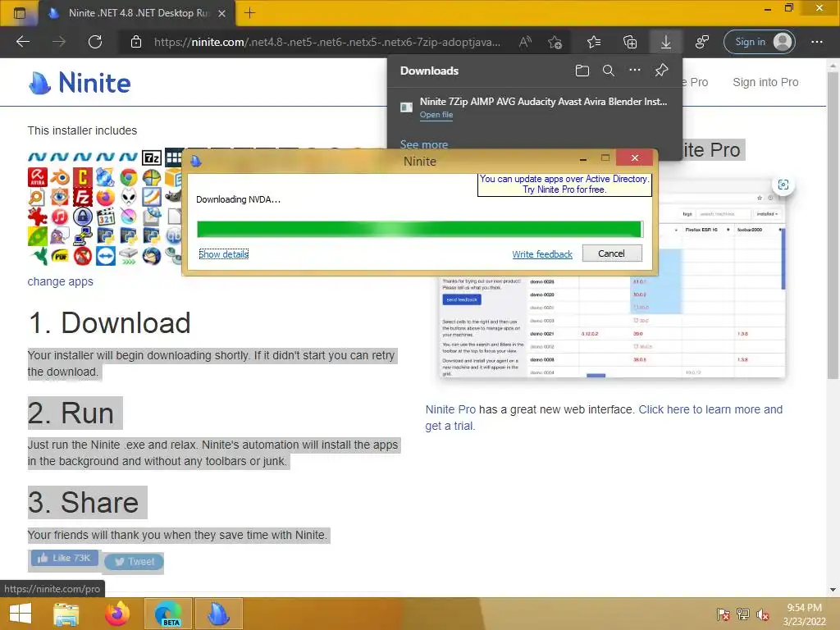Open the Favorites list
Screen dimensions: 840x630
coord(594,42)
